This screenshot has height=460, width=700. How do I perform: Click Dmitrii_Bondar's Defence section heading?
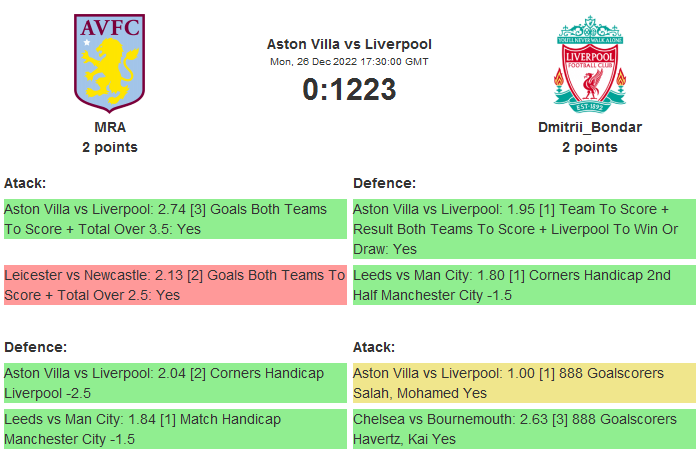point(384,183)
